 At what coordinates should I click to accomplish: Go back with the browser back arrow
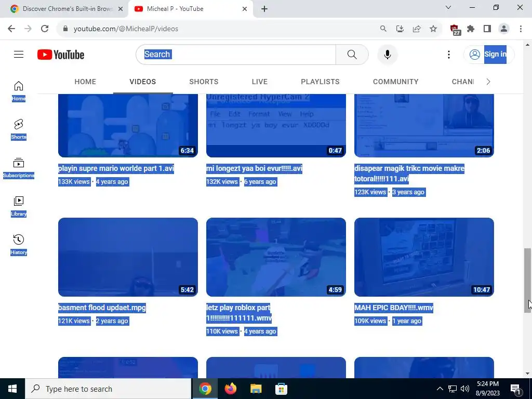click(x=11, y=29)
